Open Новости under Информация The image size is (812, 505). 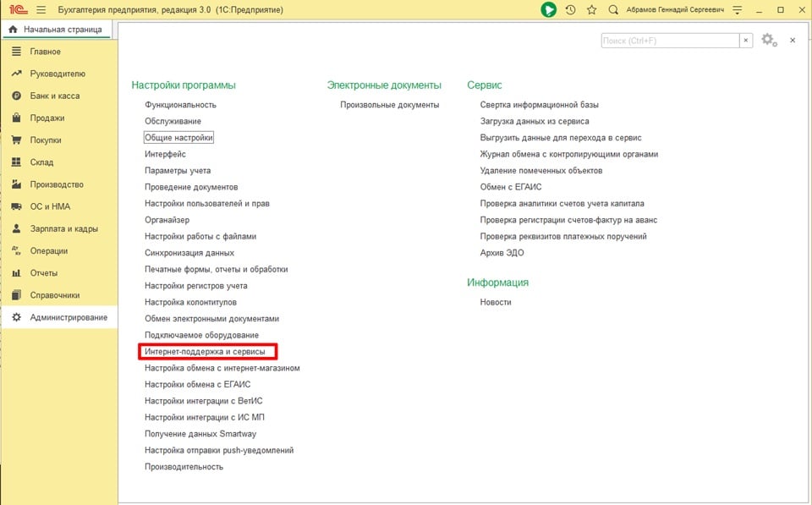click(495, 302)
